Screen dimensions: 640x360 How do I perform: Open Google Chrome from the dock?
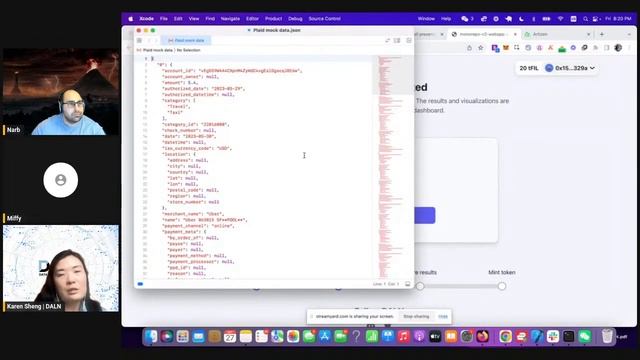(505, 336)
